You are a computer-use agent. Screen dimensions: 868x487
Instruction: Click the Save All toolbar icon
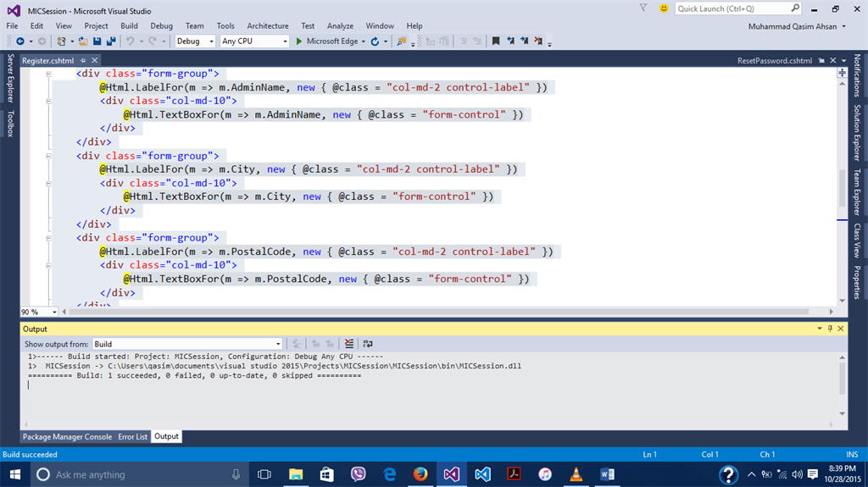coord(111,41)
